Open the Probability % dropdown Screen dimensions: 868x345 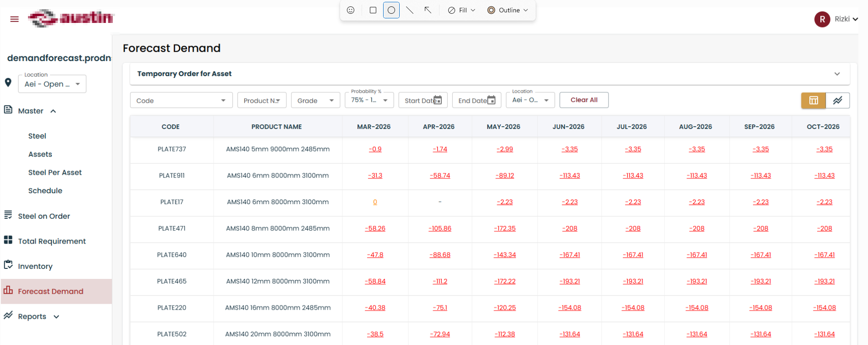[x=369, y=100]
